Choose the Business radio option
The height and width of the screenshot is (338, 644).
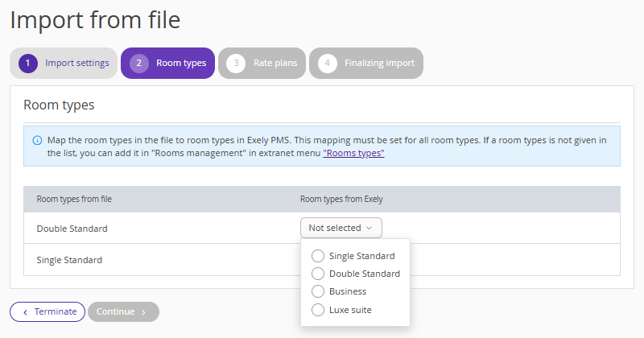(318, 291)
